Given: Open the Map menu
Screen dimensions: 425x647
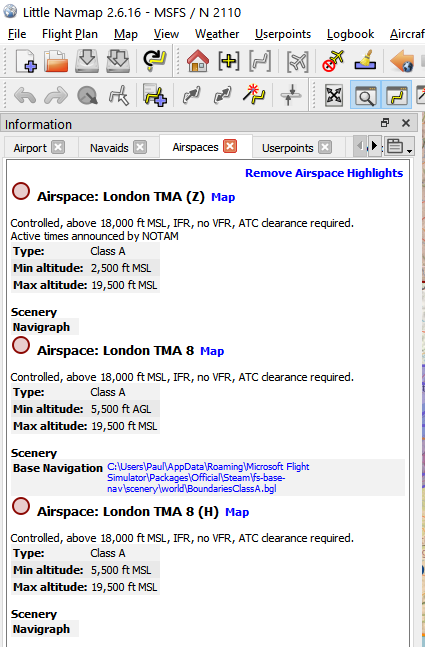Looking at the screenshot, I should point(126,34).
